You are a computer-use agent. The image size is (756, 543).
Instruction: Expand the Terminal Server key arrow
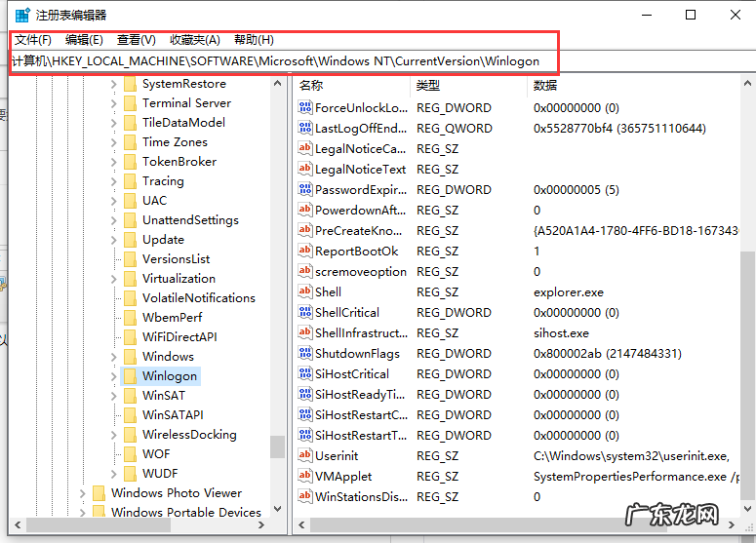coord(113,103)
